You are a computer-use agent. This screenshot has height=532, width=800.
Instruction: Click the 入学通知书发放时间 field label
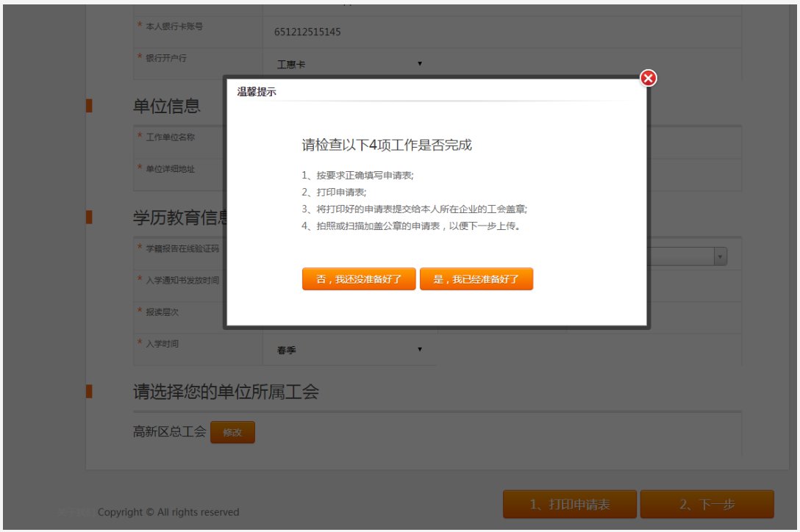pyautogui.click(x=182, y=280)
